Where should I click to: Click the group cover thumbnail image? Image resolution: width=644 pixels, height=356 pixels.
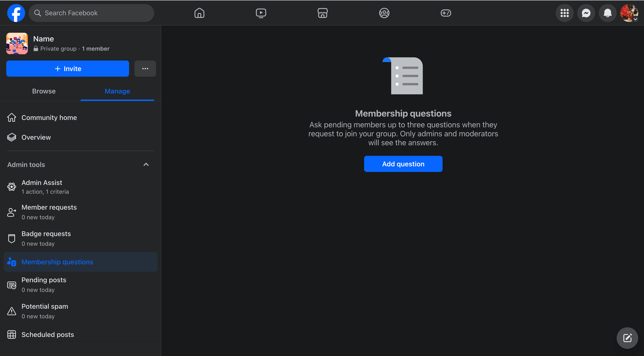17,43
